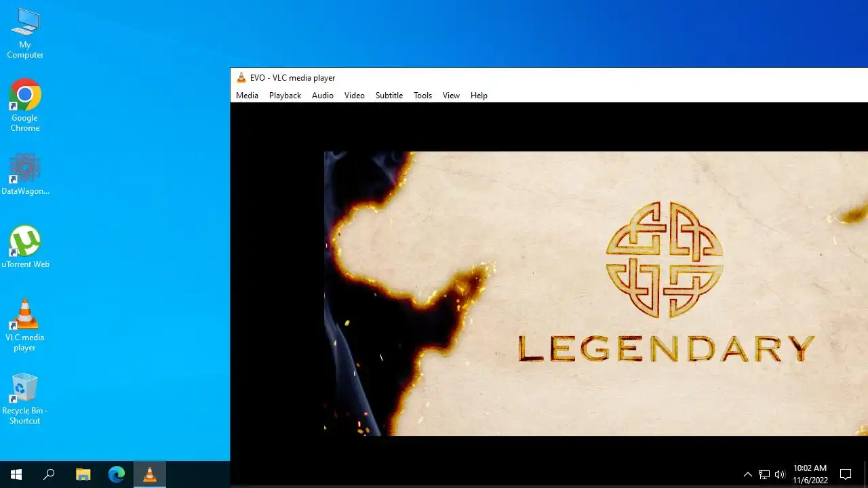The image size is (868, 488).
Task: Select the DataWagon desktop shortcut
Action: click(x=25, y=174)
